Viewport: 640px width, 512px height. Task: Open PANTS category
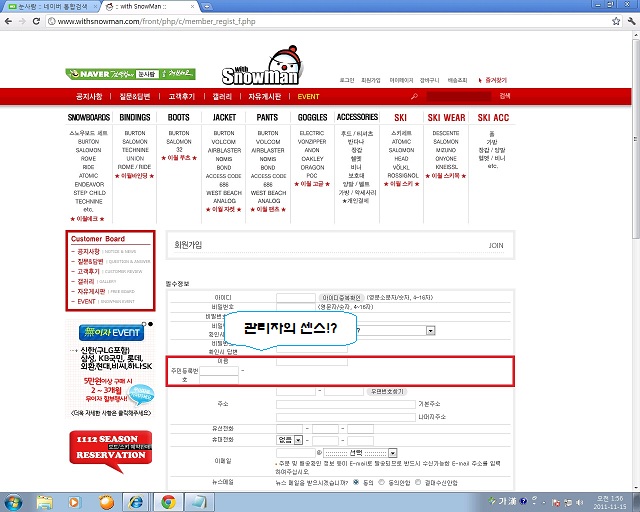pyautogui.click(x=267, y=118)
